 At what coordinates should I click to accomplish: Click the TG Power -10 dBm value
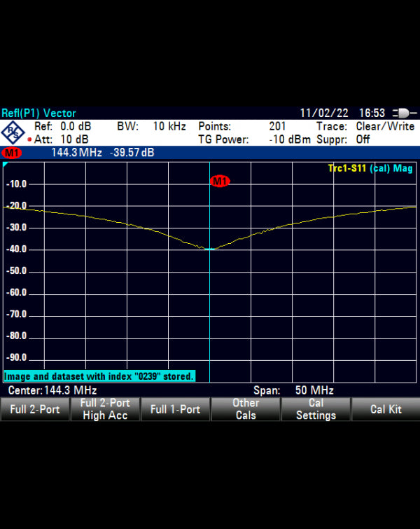tap(289, 139)
